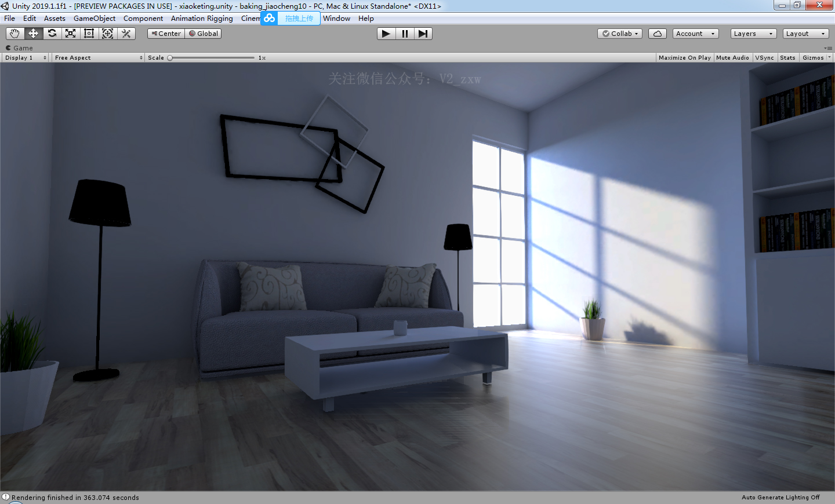Select the Rect Transform tool
Viewport: 835px width, 504px height.
[89, 34]
